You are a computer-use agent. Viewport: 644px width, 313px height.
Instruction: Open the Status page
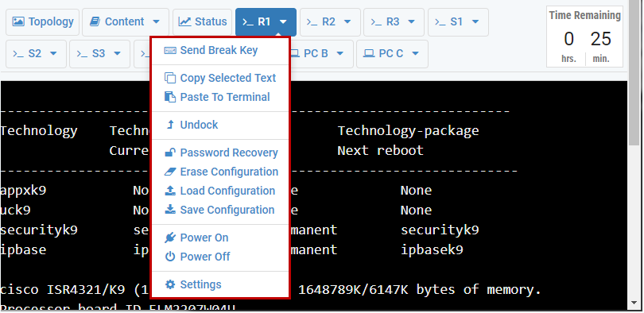[203, 22]
